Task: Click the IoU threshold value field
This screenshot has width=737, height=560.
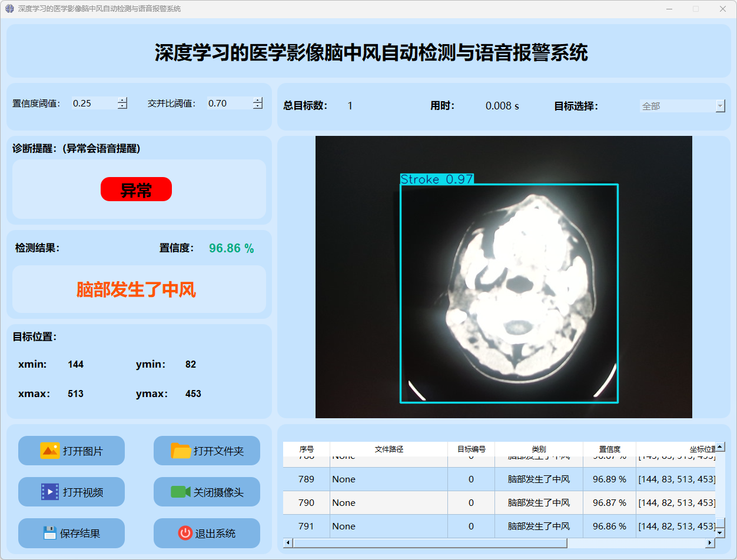Action: point(228,104)
